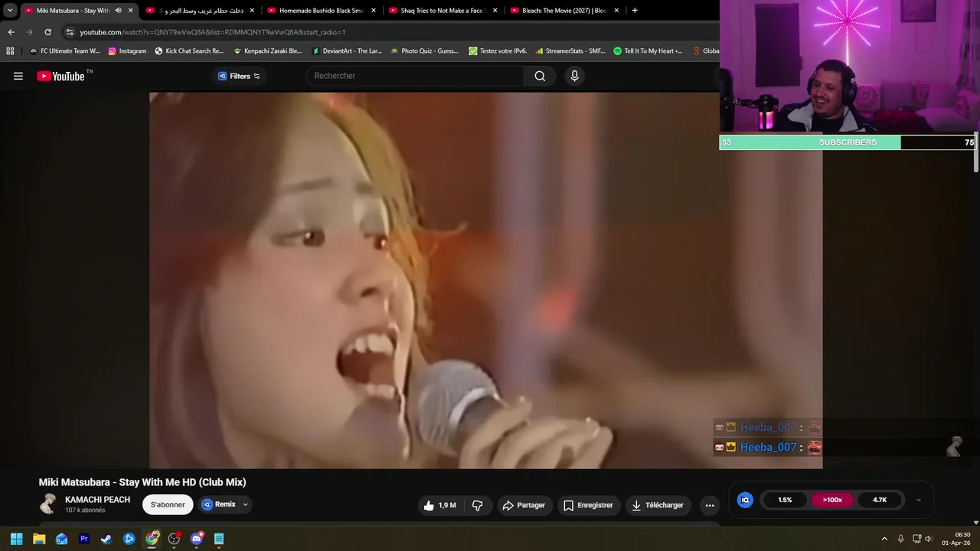Switch to Homemade Bushido Black tab

point(322,11)
